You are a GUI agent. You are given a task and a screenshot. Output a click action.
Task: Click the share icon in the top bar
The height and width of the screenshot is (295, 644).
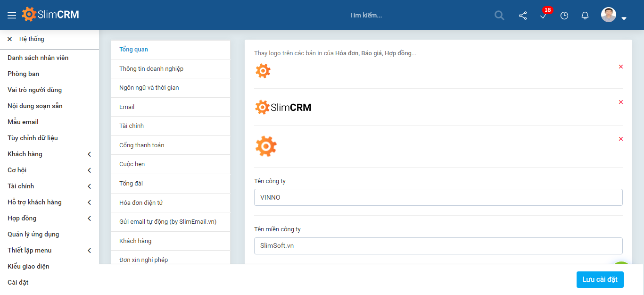click(x=522, y=16)
